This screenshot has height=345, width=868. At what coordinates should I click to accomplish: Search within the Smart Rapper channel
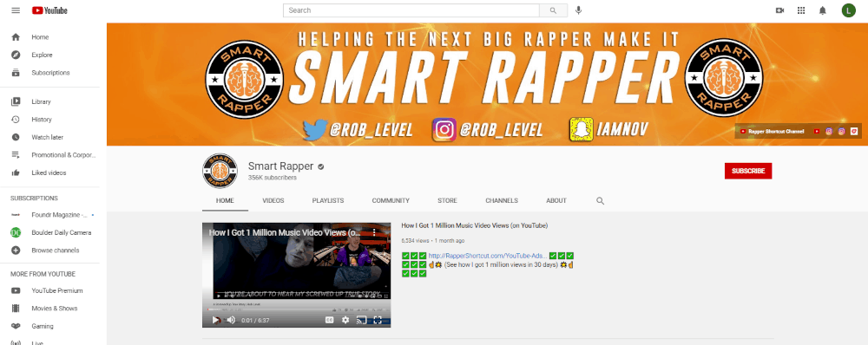(600, 201)
